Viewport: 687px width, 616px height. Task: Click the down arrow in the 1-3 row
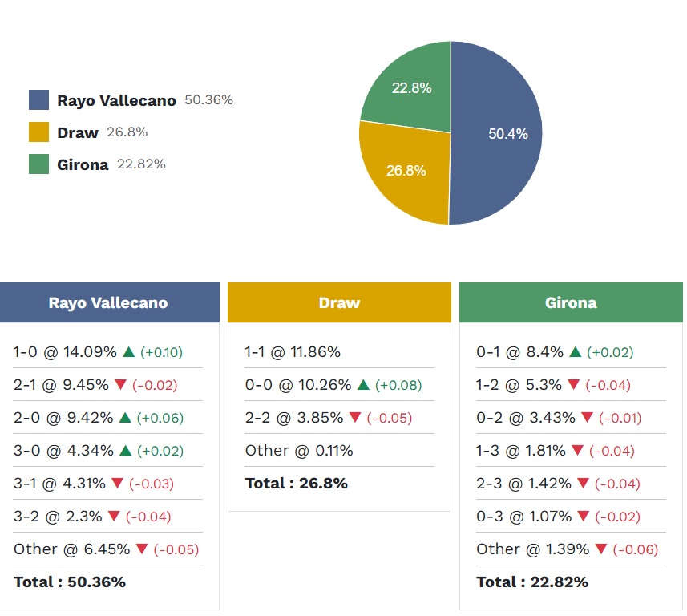coord(577,450)
